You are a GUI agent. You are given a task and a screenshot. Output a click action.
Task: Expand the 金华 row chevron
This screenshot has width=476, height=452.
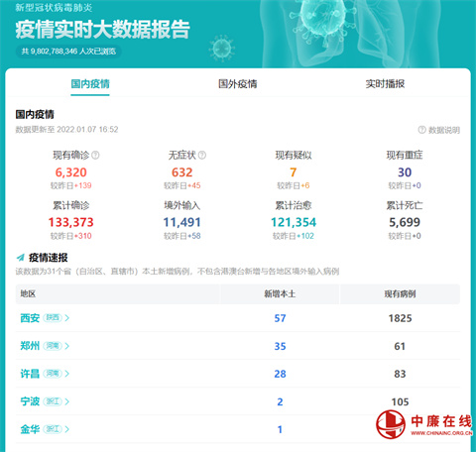[67, 429]
